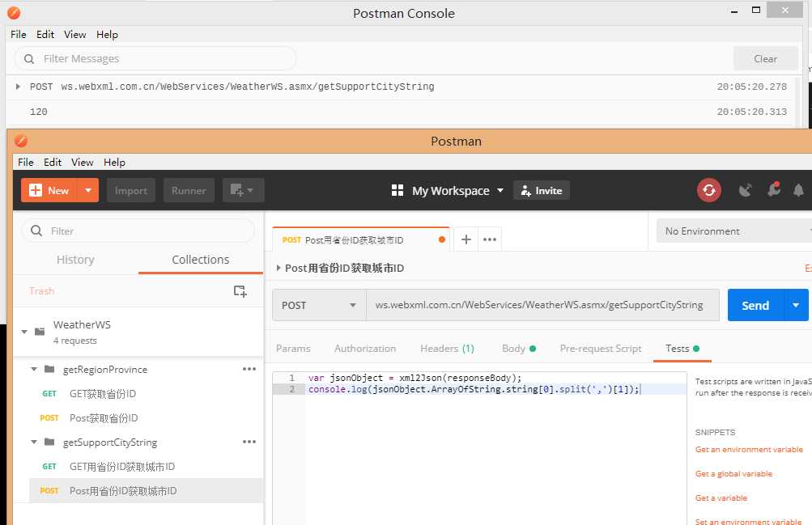Click the Postman Console app logo
812x525 pixels.
pos(14,13)
